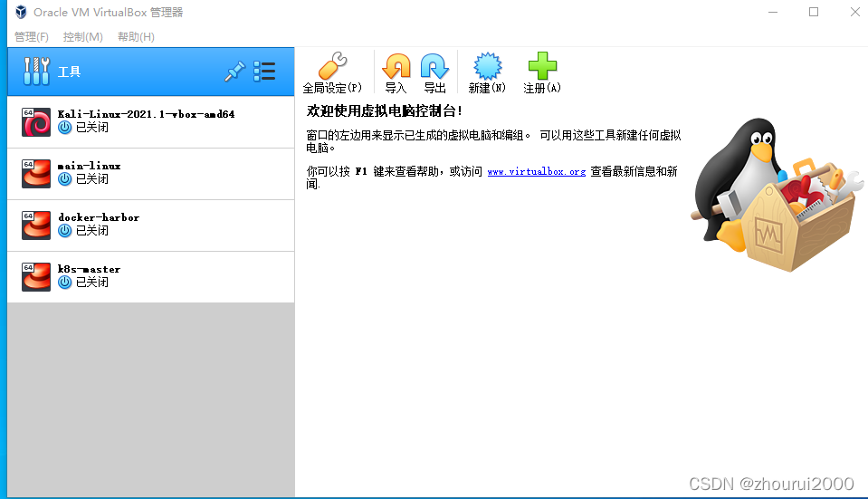The height and width of the screenshot is (499, 868).
Task: Click the k8s-master VM red hat icon
Action: tap(36, 277)
